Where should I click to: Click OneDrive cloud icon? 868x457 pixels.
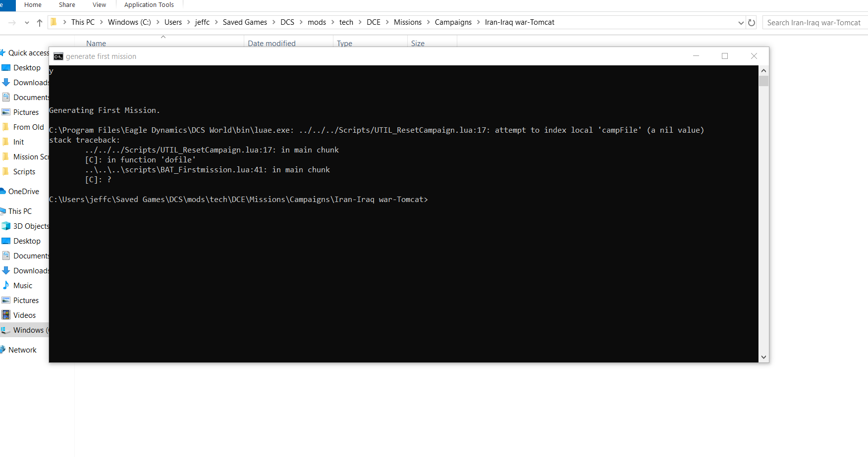point(2,191)
